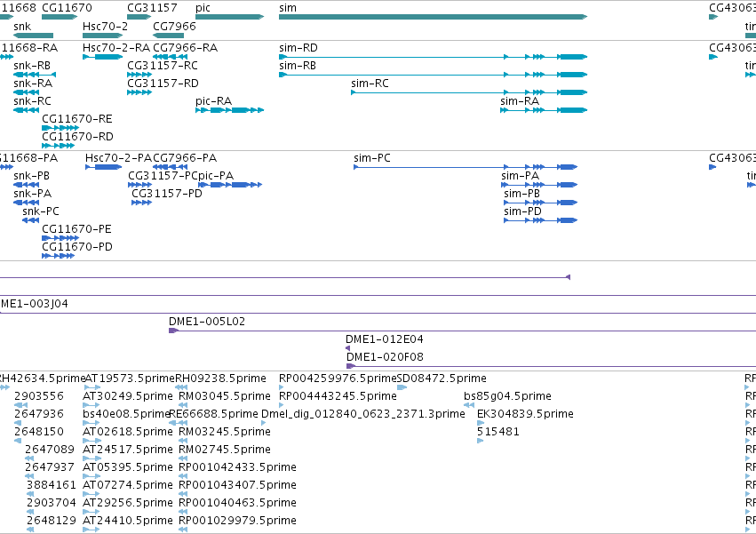Viewport: 756px width, 534px height.
Task: Select the sim gene bar
Action: [x=433, y=17]
